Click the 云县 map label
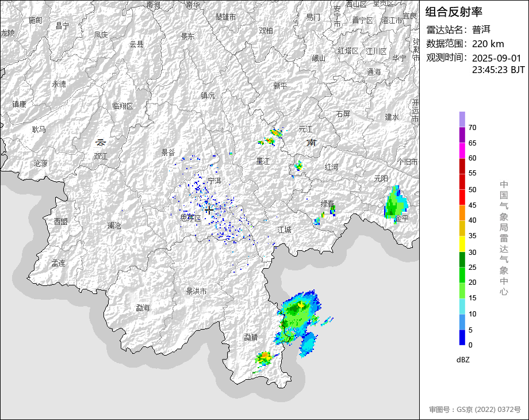 point(136,44)
